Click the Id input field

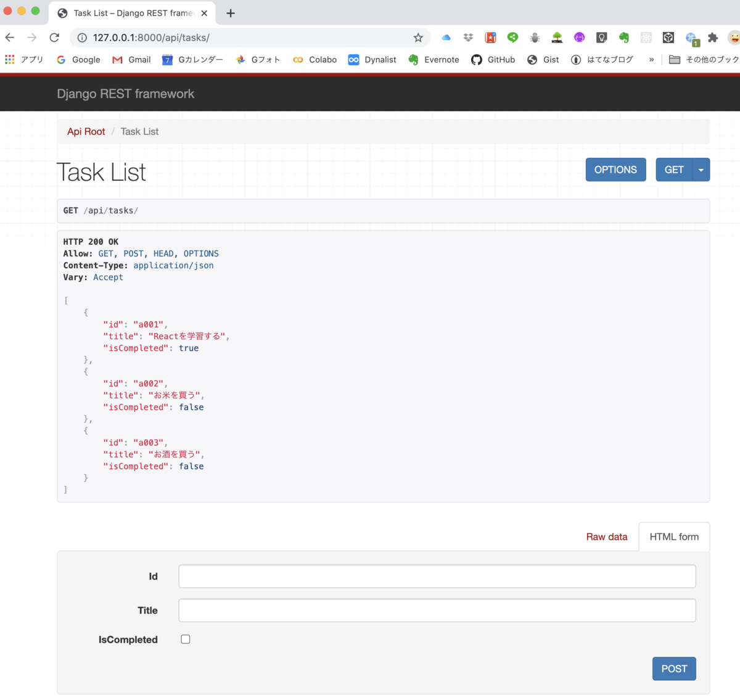click(437, 576)
